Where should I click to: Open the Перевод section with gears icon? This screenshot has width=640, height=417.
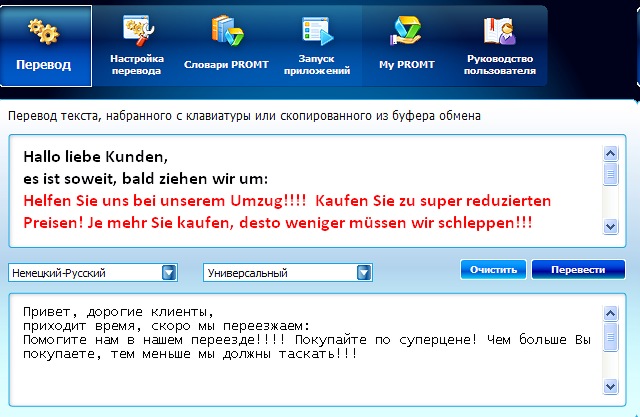(44, 32)
